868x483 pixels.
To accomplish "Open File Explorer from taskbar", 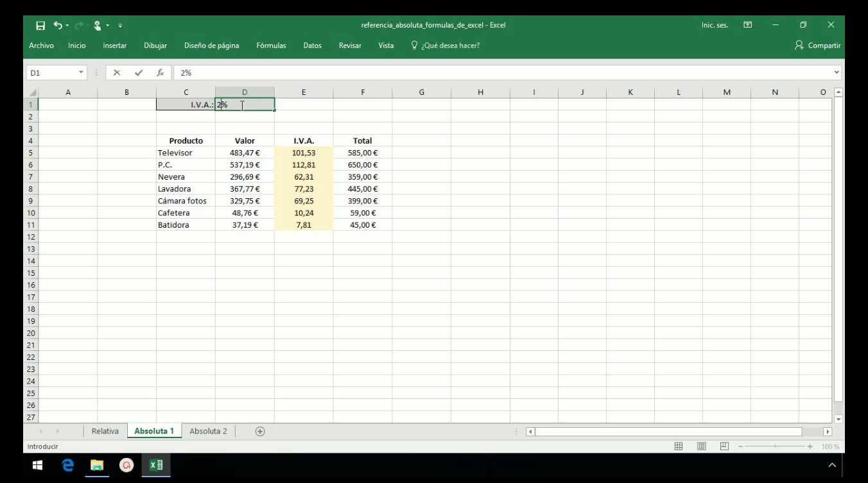I will (97, 465).
